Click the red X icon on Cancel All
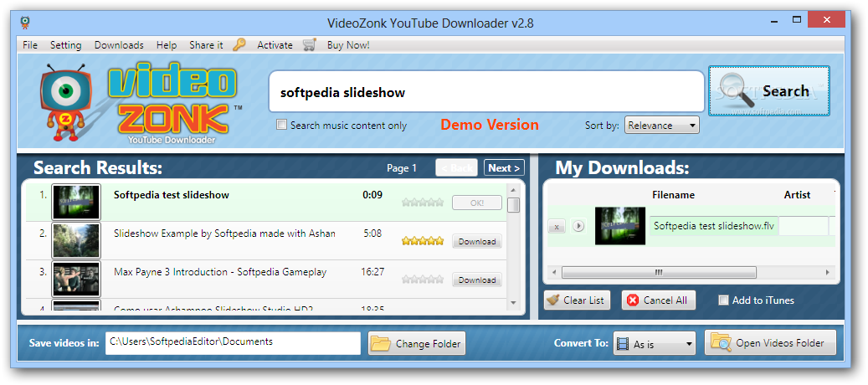This screenshot has width=868, height=385. (633, 300)
